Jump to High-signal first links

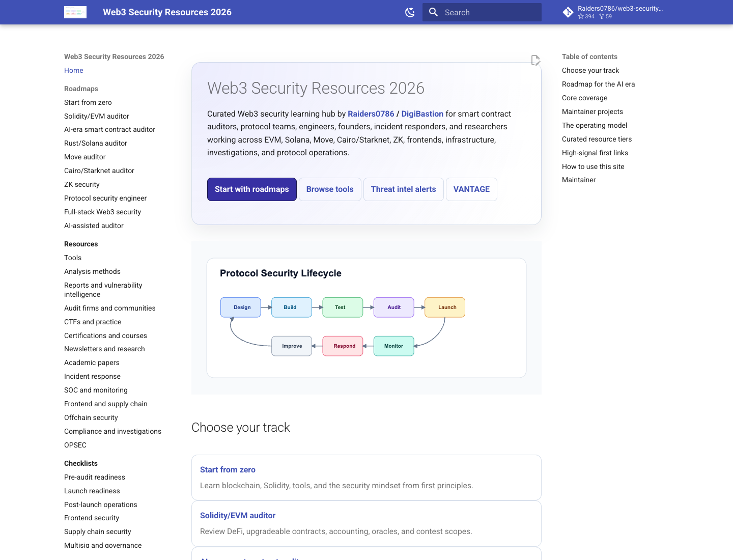pyautogui.click(x=595, y=153)
